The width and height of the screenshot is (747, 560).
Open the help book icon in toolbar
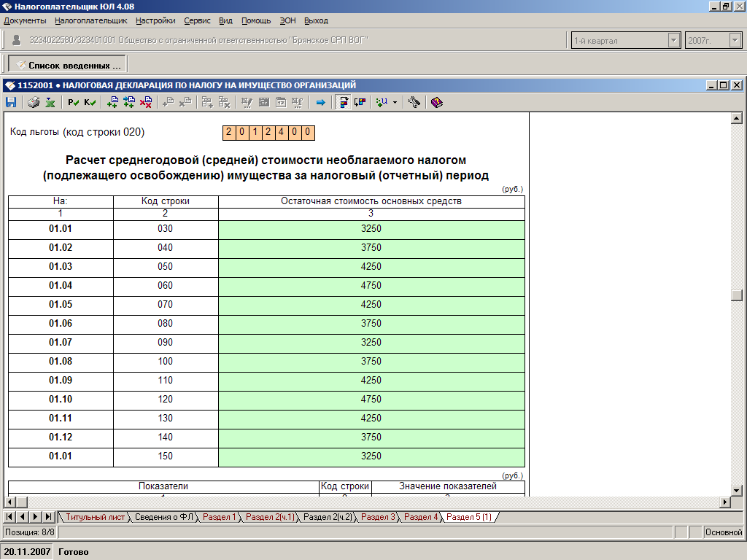tap(436, 103)
